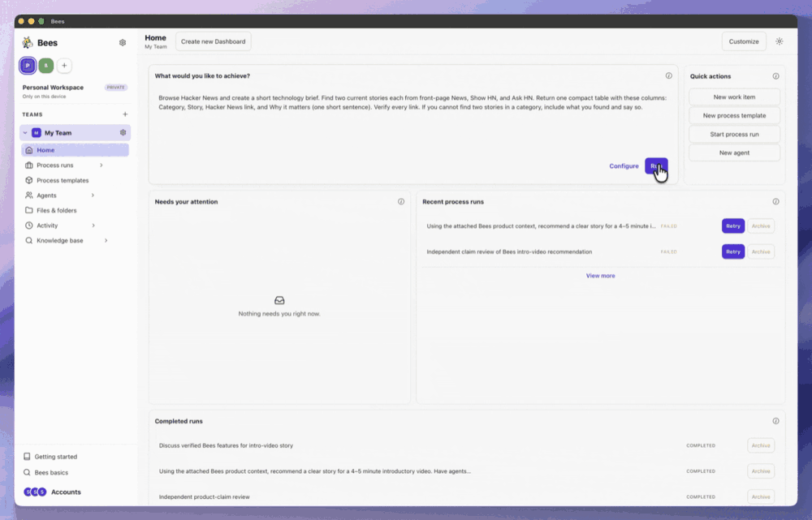
Task: Add a new workspace with plus button
Action: [64, 66]
